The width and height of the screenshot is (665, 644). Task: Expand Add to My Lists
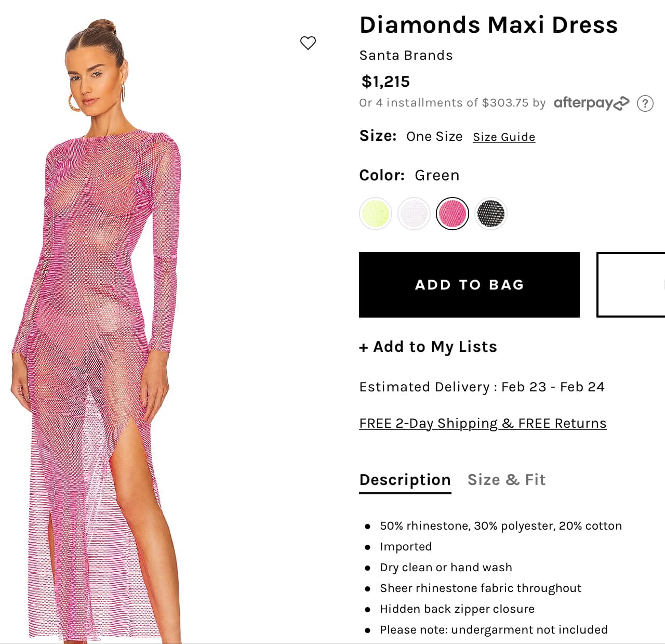[428, 347]
